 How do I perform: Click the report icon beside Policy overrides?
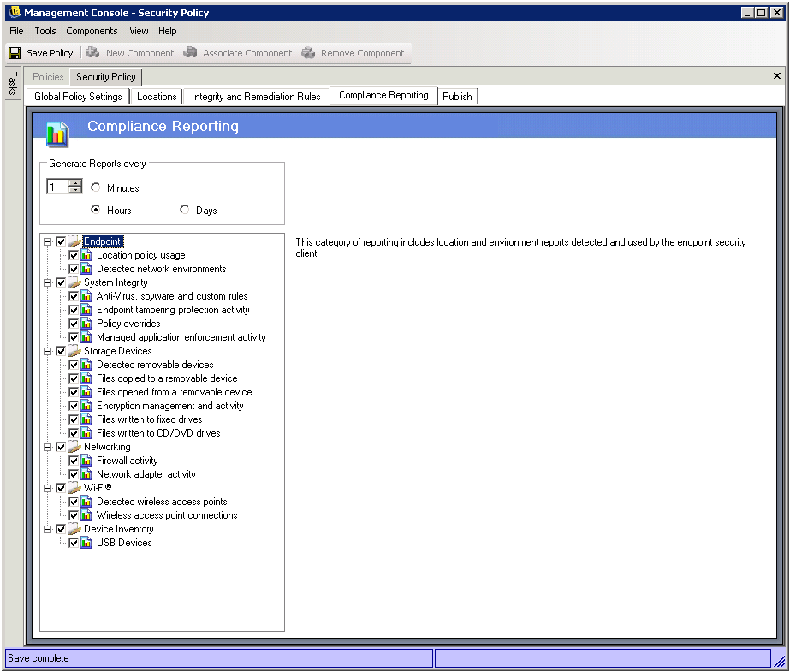[x=86, y=323]
